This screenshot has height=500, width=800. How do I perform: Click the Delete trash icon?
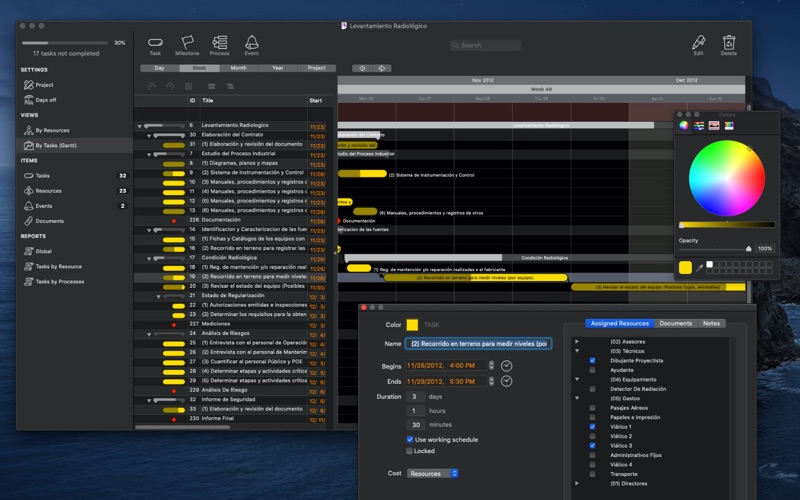(729, 45)
